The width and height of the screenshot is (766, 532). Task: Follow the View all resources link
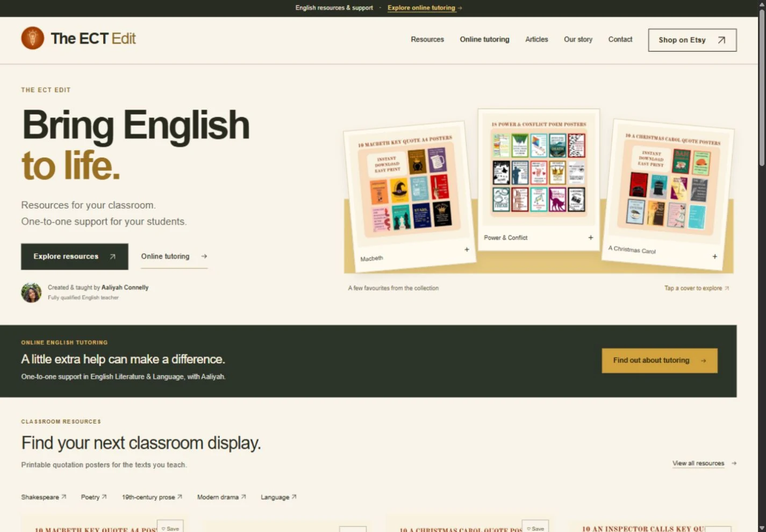coord(704,463)
